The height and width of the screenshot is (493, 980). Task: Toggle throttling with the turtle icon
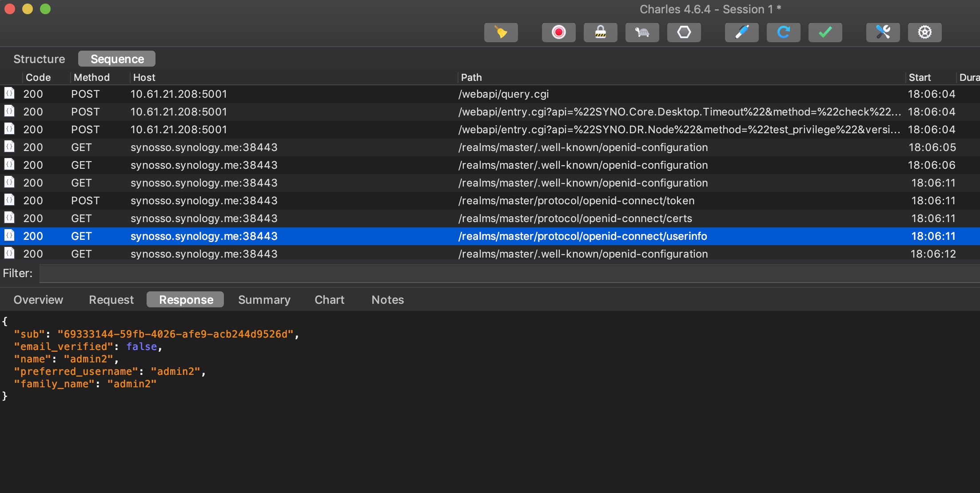(642, 32)
